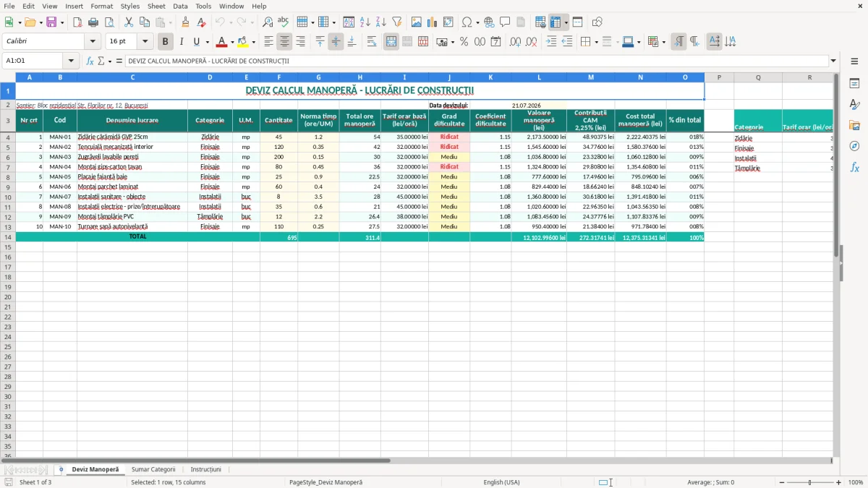Viewport: 868px width, 488px height.
Task: Select column header H
Action: tap(359, 77)
